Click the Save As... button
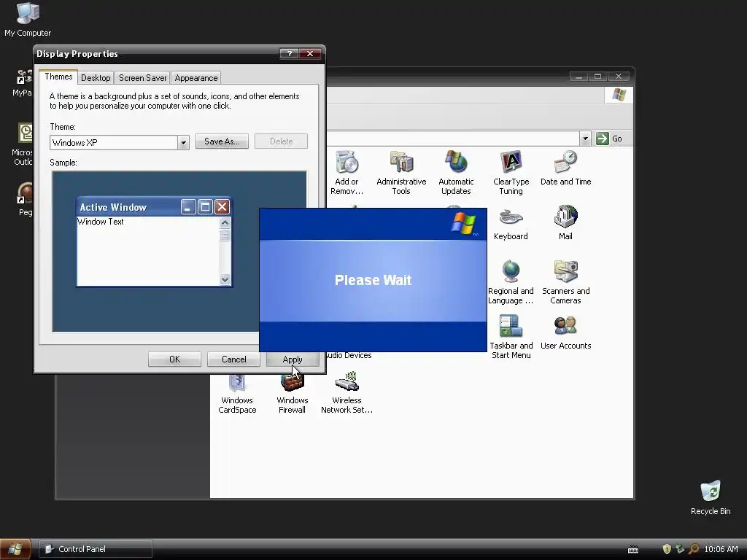 point(222,141)
